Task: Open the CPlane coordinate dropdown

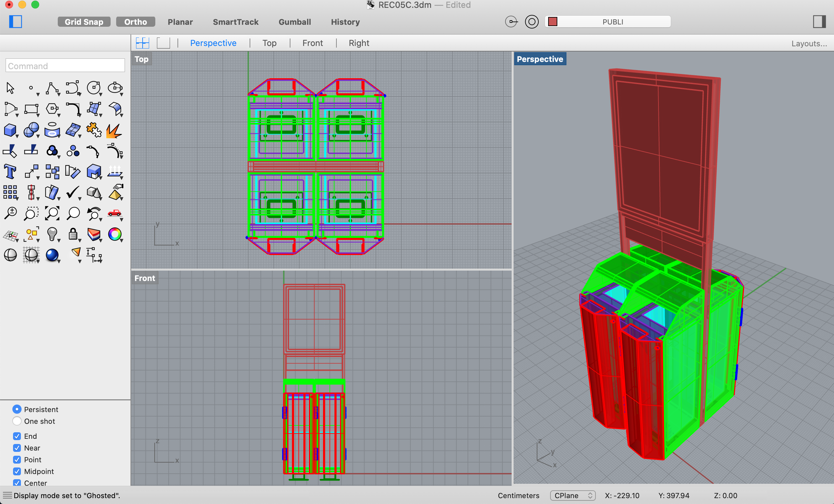Action: coord(572,496)
